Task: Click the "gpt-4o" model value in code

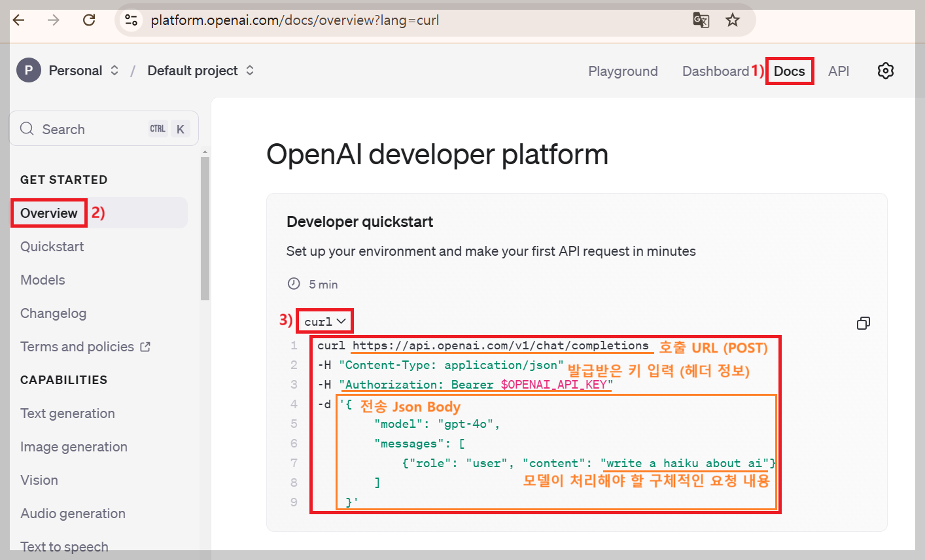Action: [x=466, y=424]
